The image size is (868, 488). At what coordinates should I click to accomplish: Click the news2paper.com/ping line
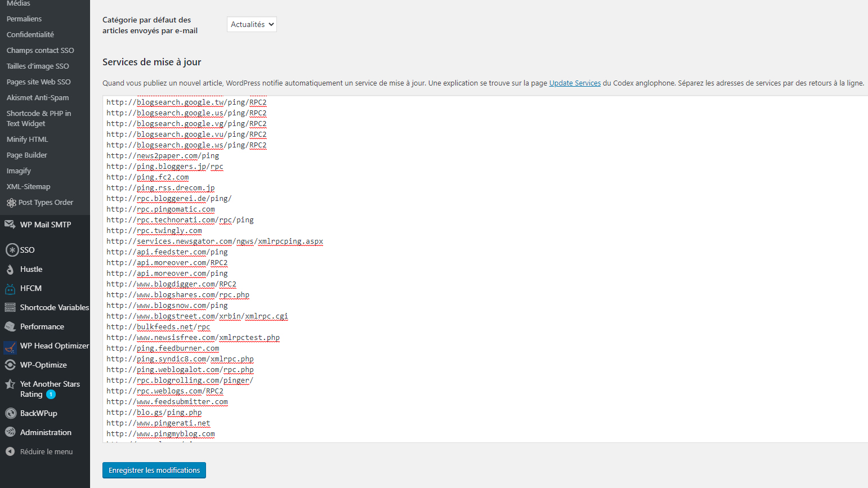pos(163,156)
